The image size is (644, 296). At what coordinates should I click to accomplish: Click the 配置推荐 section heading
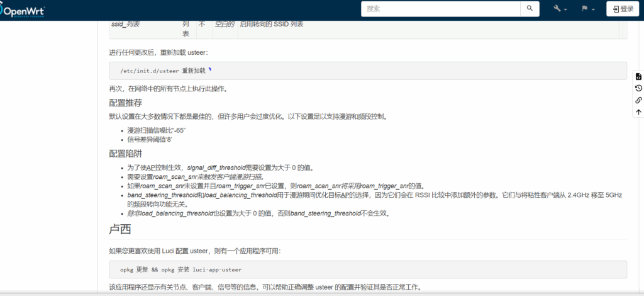point(125,103)
